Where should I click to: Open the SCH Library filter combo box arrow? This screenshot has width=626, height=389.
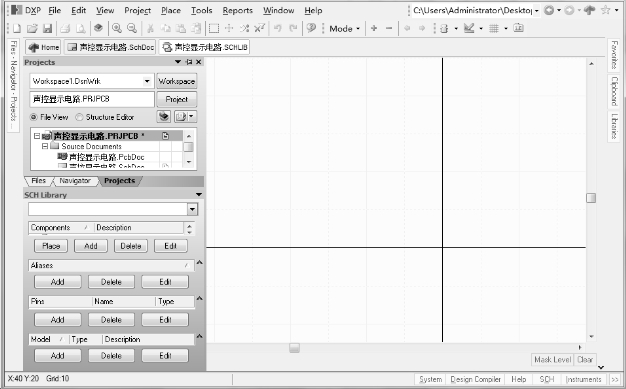[192, 209]
